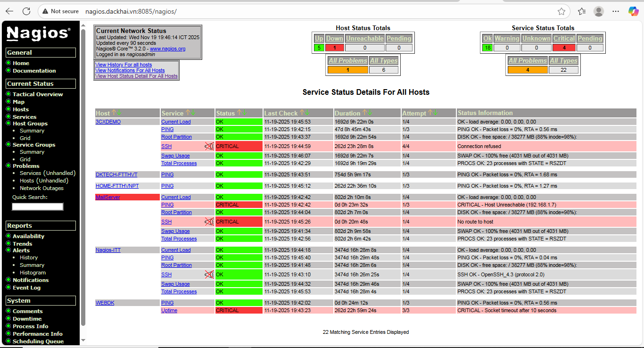Click red Down host count box
Viewport: 644px width, 348px height.
(334, 48)
